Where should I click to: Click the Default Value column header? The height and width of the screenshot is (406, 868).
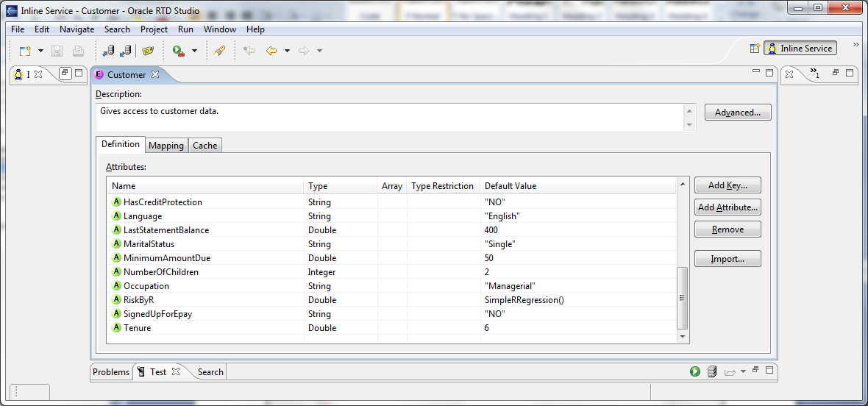pos(578,186)
